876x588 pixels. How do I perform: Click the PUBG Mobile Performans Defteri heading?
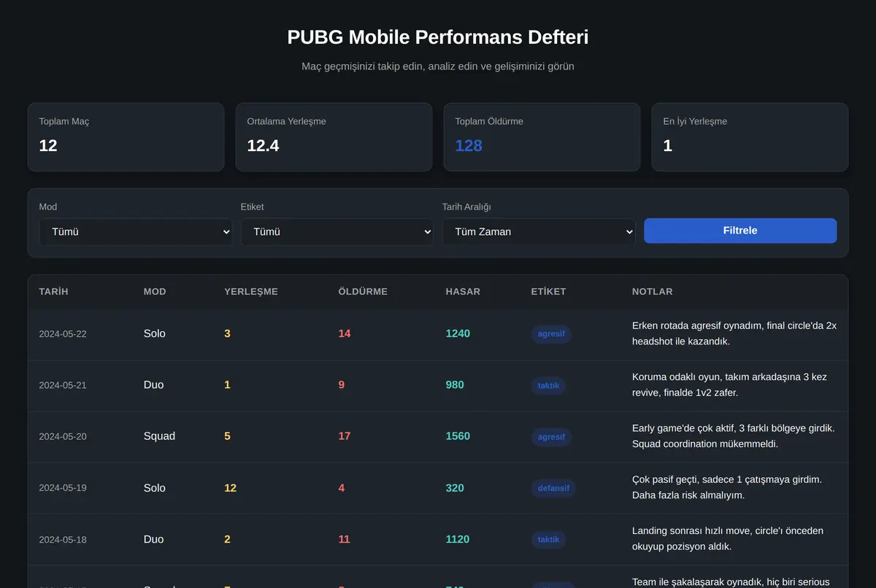pos(438,37)
